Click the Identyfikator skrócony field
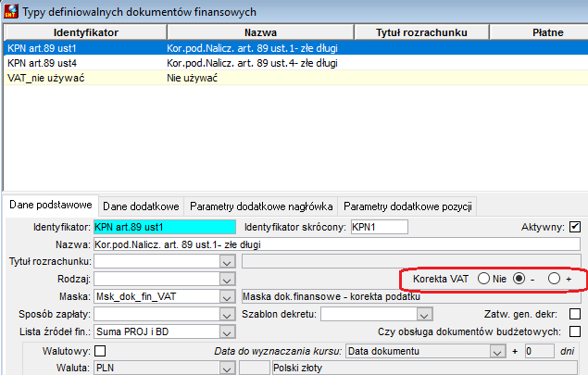 [x=380, y=227]
